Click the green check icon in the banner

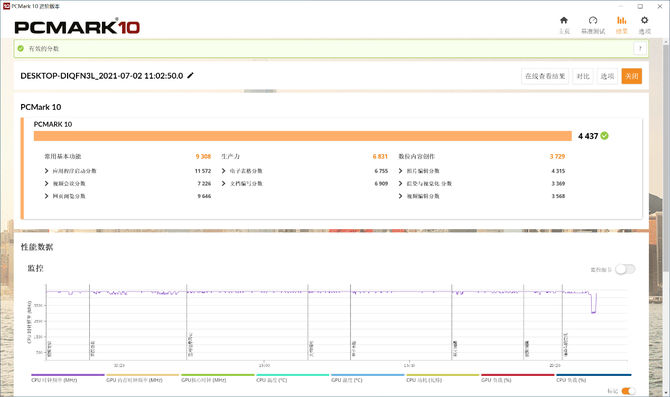(21, 48)
